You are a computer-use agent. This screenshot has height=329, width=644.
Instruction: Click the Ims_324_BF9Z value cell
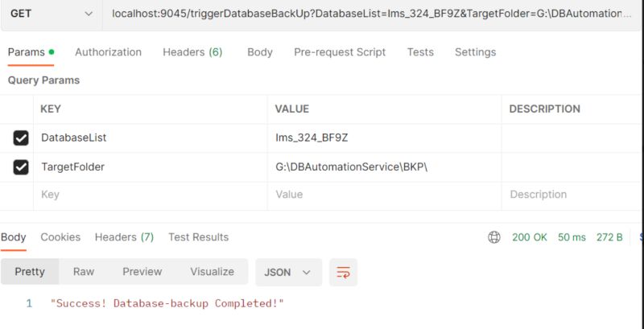[x=385, y=138]
